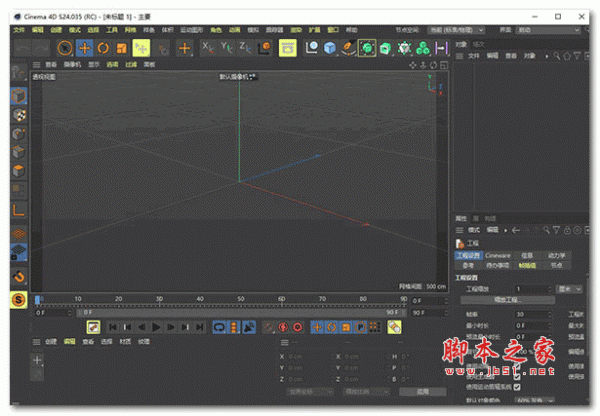Viewport: 600px width, 416px height.
Task: Select the Rotate tool icon
Action: [x=104, y=48]
